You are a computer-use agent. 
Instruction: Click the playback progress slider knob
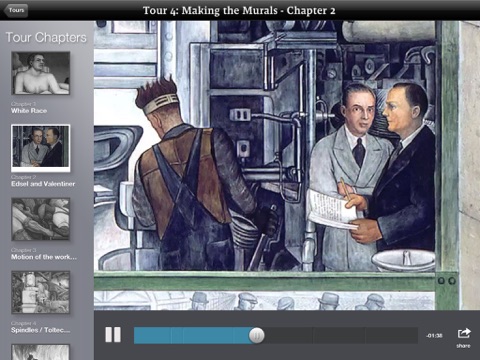coord(257,335)
